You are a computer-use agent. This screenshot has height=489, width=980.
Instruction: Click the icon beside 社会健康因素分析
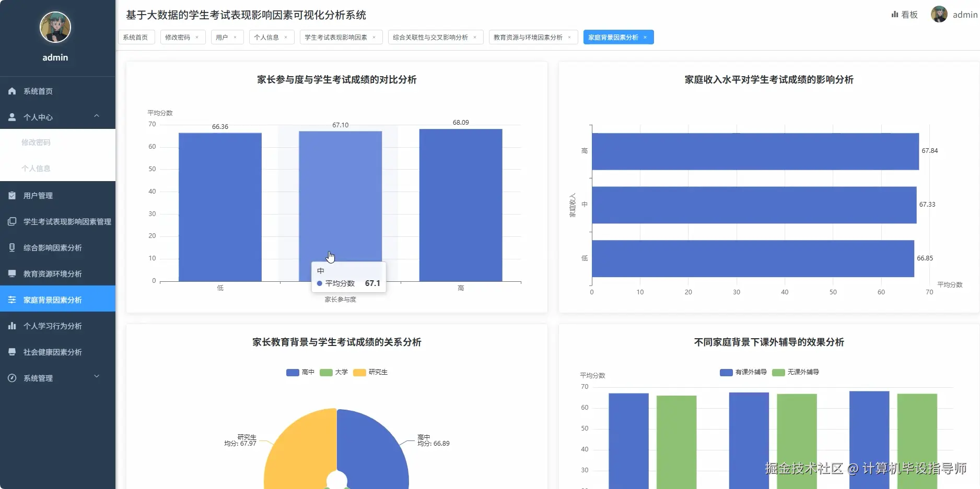12,352
